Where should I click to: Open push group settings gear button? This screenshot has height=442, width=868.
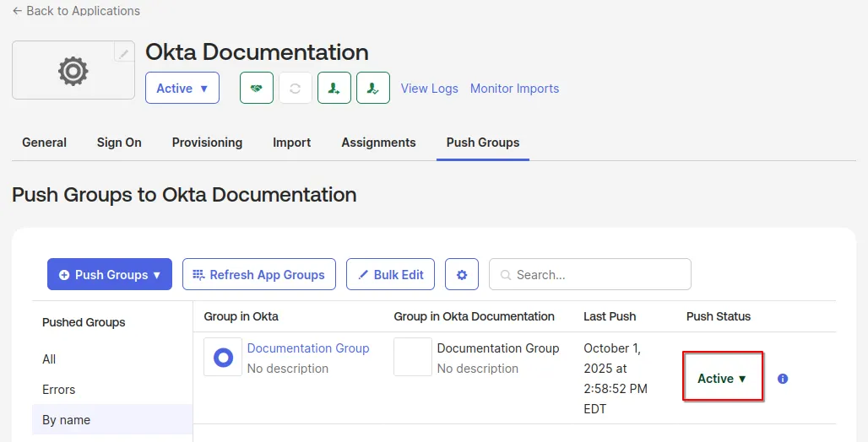pyautogui.click(x=462, y=274)
